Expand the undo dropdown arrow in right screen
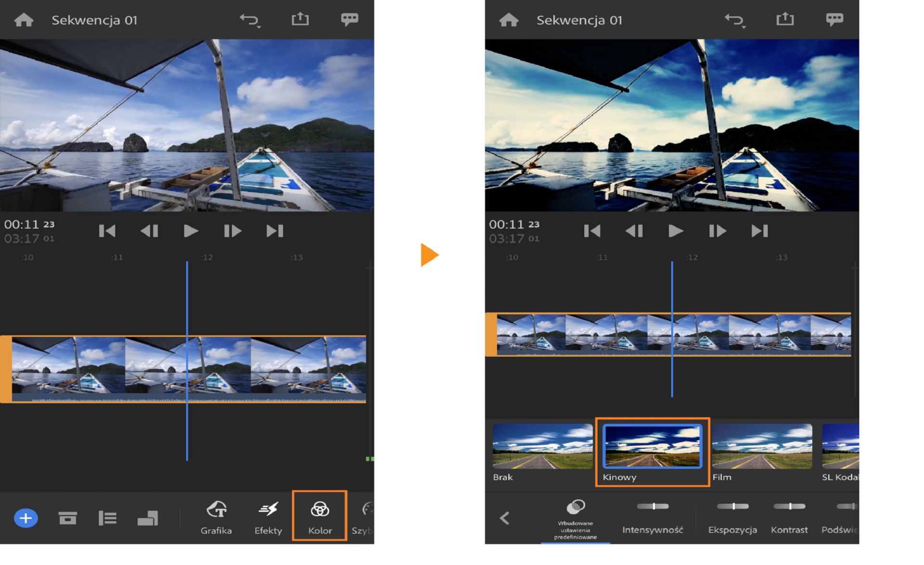This screenshot has height=565, width=924. coord(744,27)
